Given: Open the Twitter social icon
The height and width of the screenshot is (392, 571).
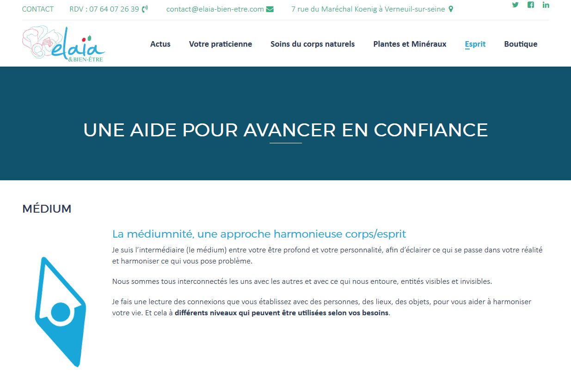Looking at the screenshot, I should click(x=515, y=5).
